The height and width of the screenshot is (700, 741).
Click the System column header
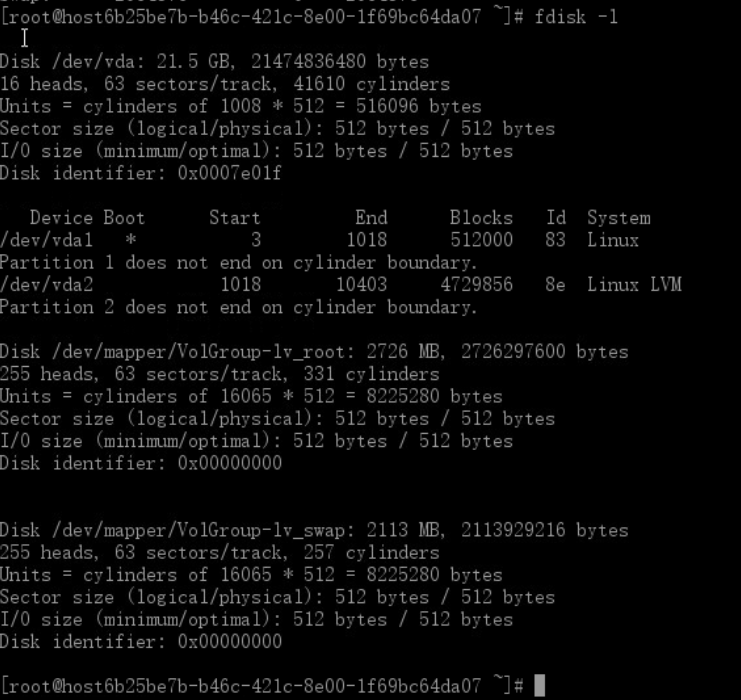(619, 218)
